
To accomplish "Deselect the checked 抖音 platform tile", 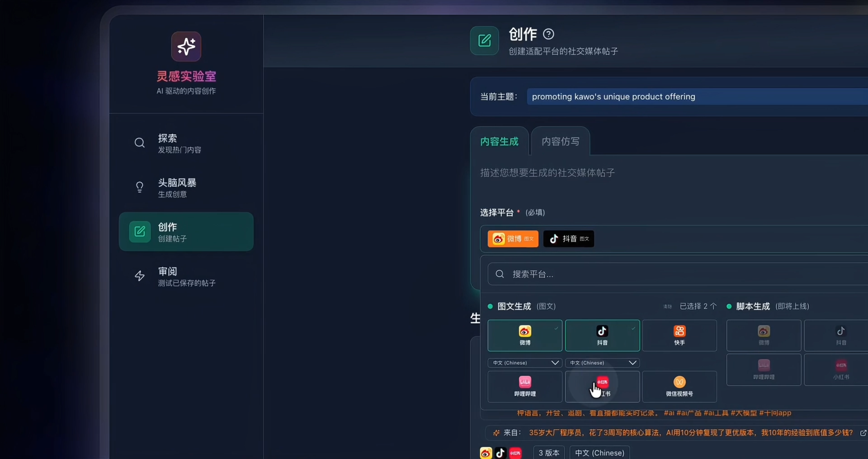I will (x=602, y=335).
